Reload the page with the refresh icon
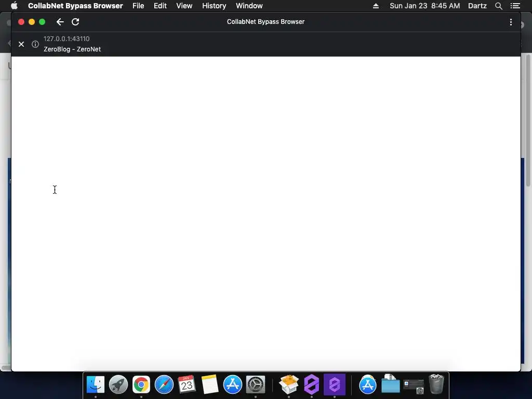532x399 pixels. [x=75, y=22]
